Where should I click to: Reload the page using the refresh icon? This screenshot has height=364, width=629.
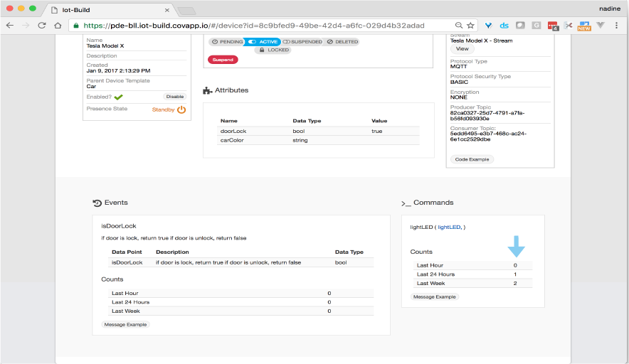(x=42, y=25)
